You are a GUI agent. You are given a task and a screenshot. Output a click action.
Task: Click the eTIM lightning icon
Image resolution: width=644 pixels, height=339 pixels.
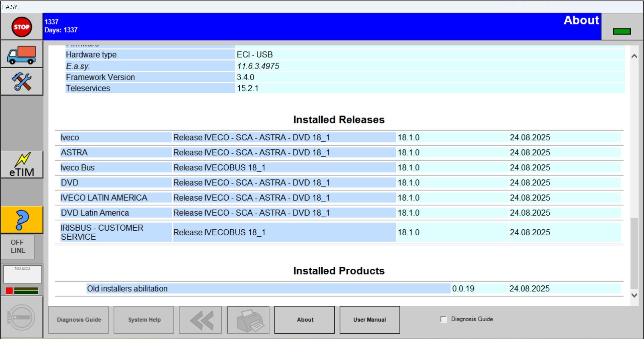coord(22,164)
